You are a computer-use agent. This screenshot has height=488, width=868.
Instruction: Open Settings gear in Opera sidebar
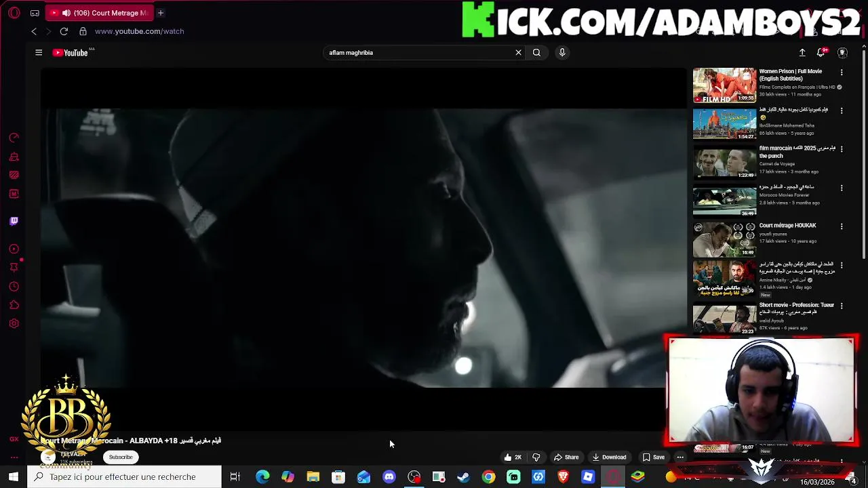(14, 323)
